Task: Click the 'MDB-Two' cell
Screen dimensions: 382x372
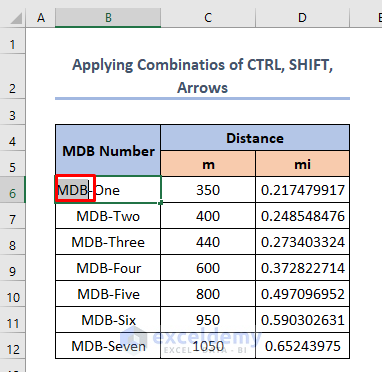Action: [x=108, y=216]
